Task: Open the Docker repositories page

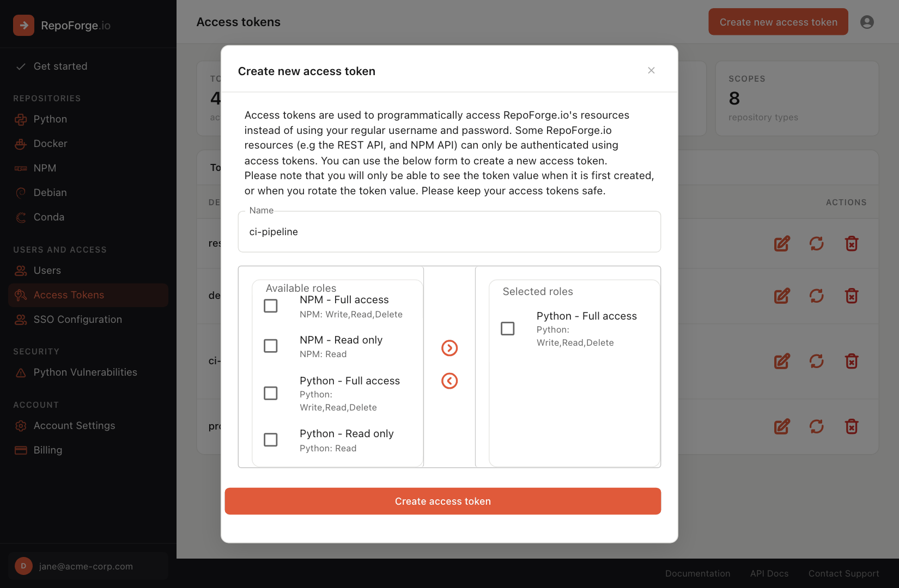Action: tap(88, 144)
